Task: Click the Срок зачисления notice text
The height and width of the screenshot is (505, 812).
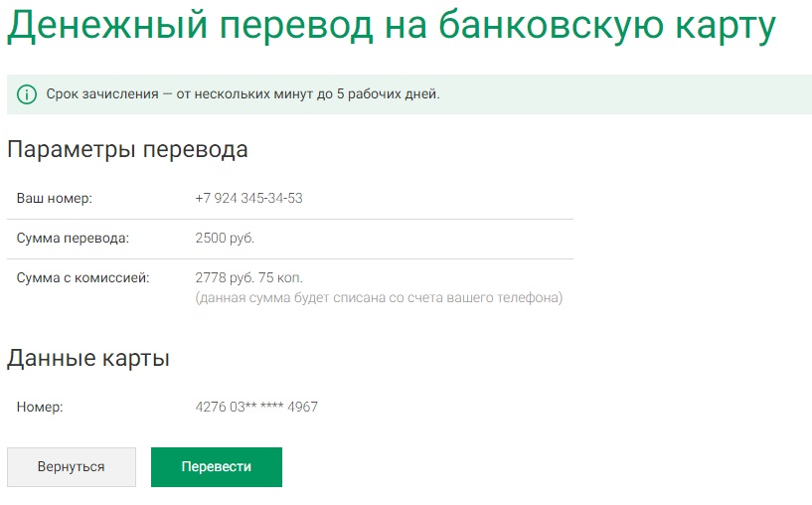Action: 243,94
